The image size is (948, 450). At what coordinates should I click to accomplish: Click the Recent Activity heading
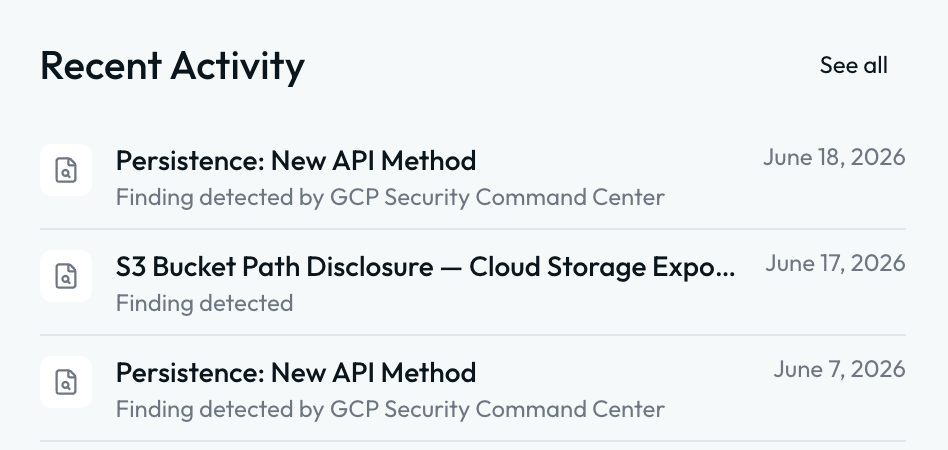tap(172, 66)
